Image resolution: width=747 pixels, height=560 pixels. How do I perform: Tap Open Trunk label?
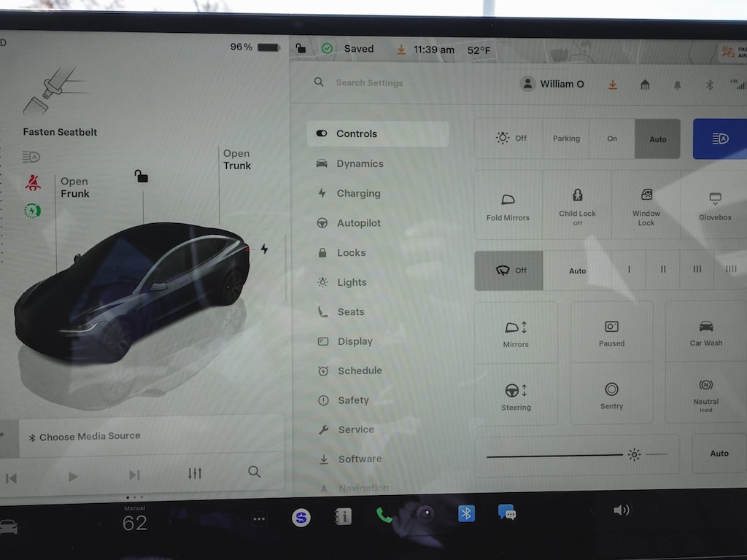point(236,160)
